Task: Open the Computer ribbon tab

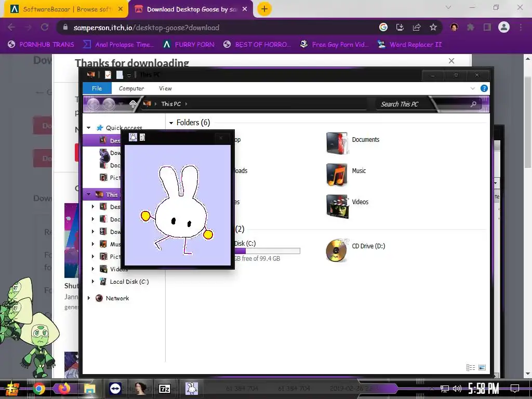Action: [131, 88]
